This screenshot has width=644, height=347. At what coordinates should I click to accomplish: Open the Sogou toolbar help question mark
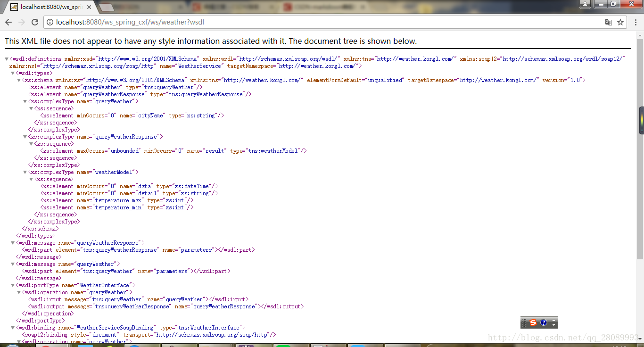544,322
